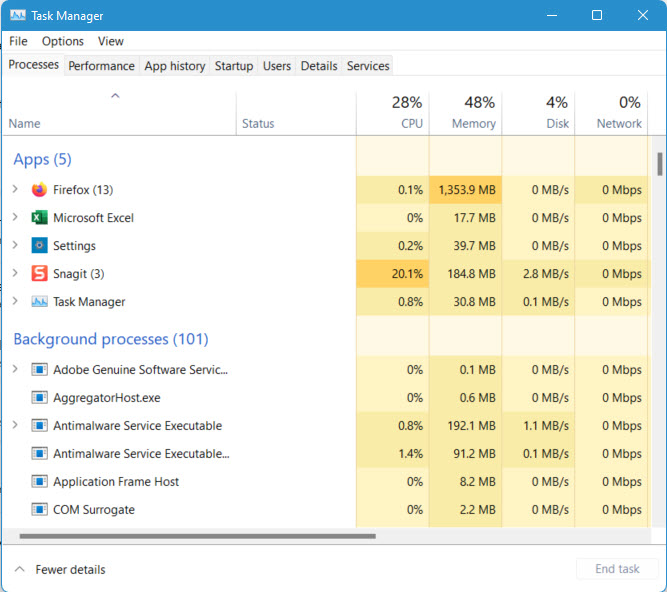The height and width of the screenshot is (592, 667).
Task: Sort processes by Disk column header
Action: (538, 113)
